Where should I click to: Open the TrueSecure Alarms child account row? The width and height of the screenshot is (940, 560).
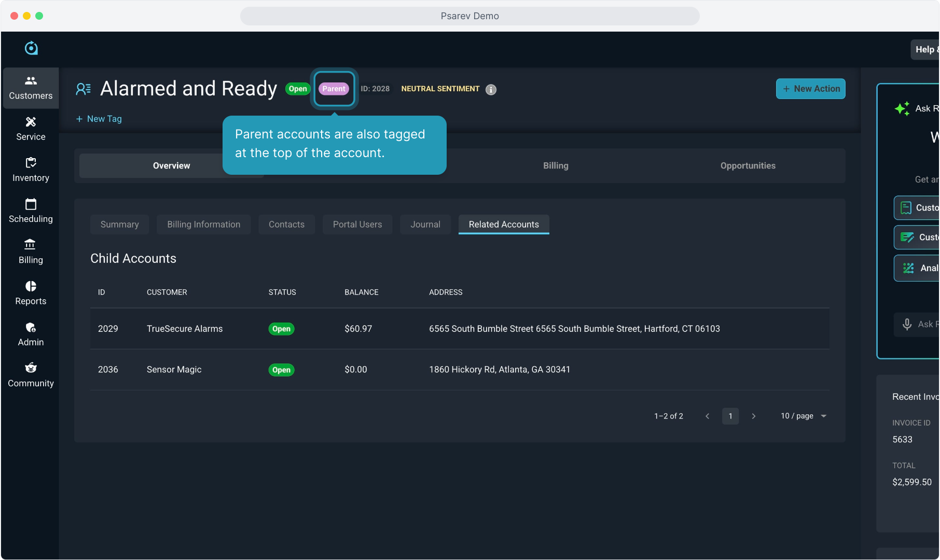pos(184,329)
